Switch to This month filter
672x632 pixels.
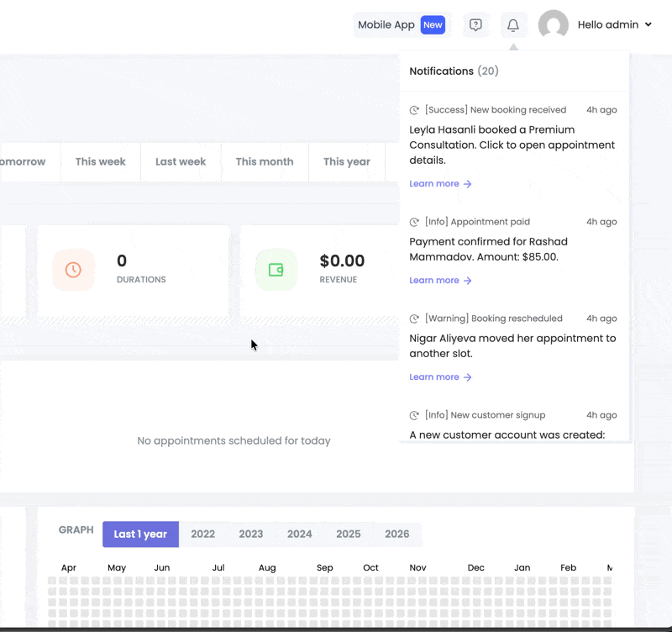point(265,161)
